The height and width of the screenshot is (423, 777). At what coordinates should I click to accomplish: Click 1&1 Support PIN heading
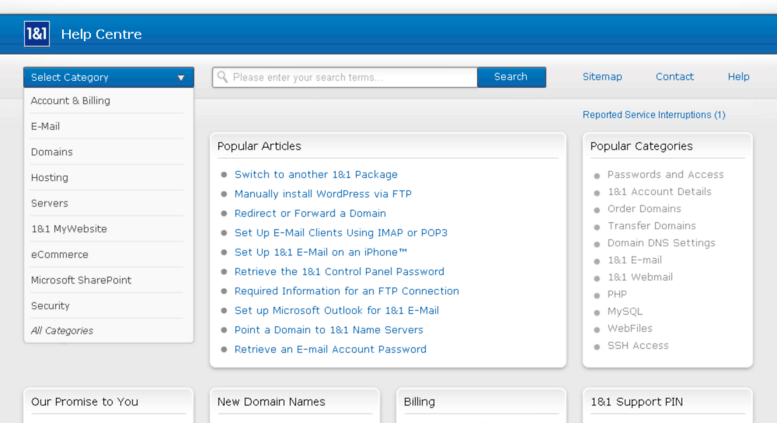point(637,402)
